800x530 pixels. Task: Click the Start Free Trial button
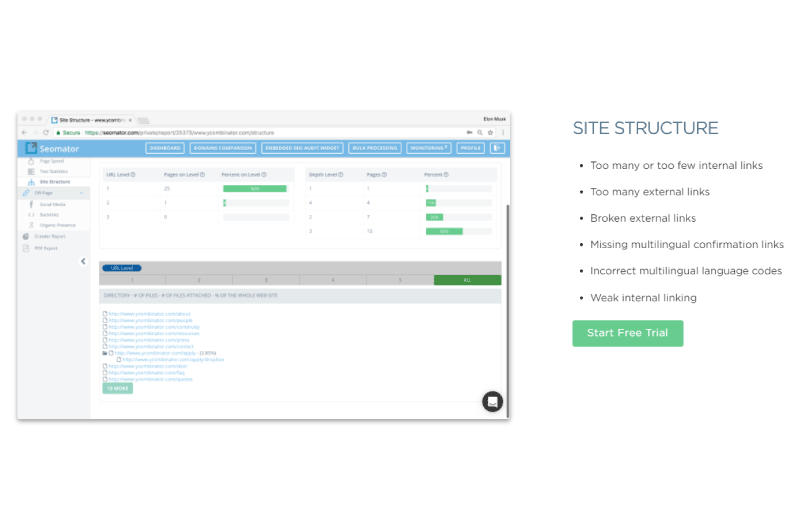coord(628,333)
